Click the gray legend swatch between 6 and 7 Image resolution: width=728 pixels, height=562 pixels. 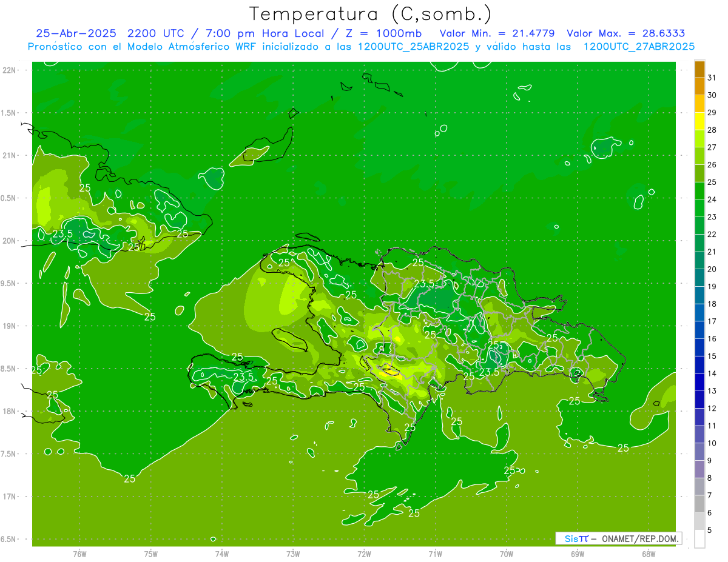pyautogui.click(x=699, y=504)
